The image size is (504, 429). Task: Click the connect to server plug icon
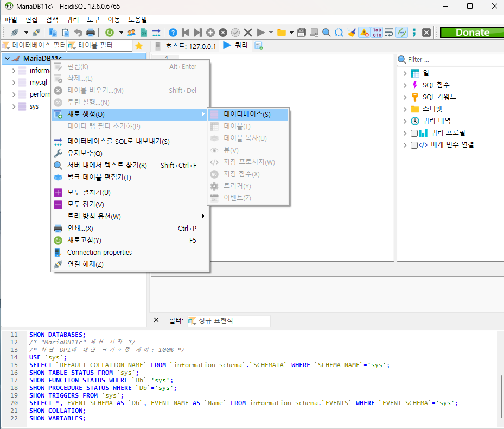(15, 33)
